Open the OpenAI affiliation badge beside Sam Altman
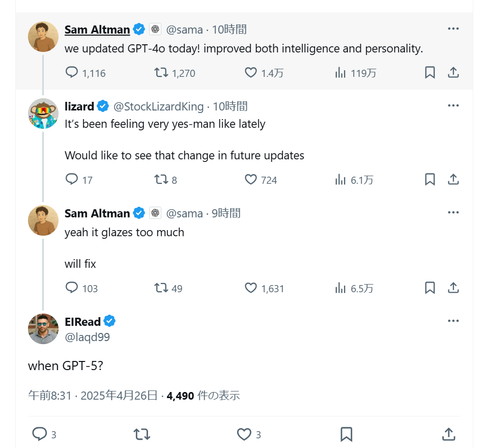 (155, 30)
